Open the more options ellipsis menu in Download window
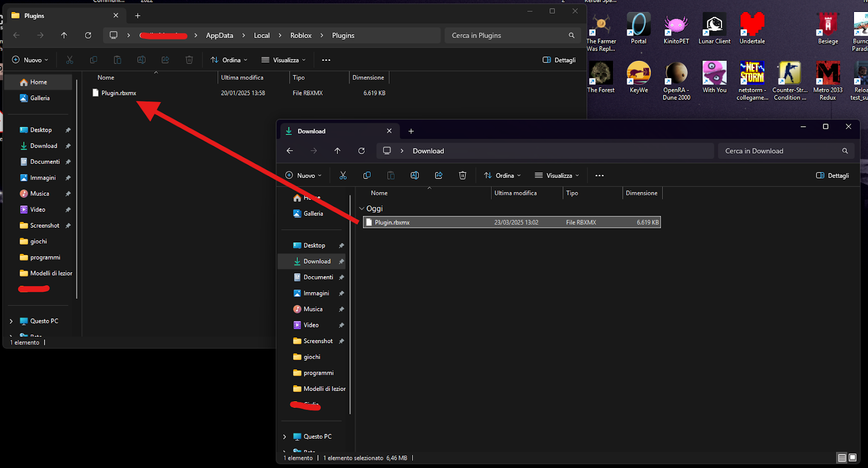The width and height of the screenshot is (868, 468). point(599,175)
